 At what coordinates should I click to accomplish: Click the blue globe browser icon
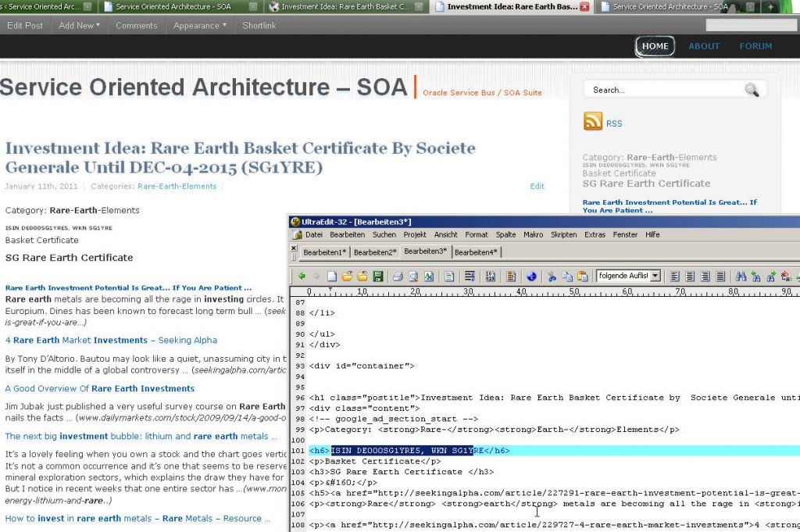(x=531, y=276)
